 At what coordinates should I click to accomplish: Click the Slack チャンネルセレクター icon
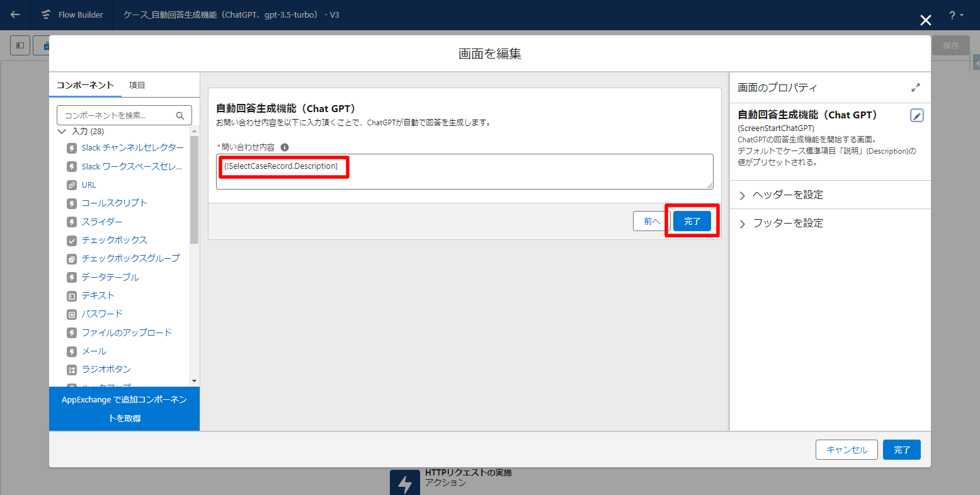(72, 148)
